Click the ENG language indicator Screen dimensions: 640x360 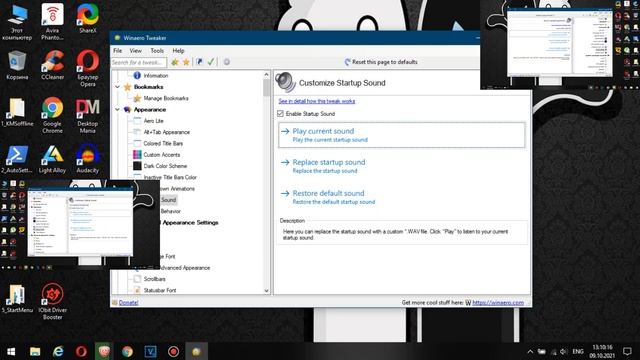point(578,351)
